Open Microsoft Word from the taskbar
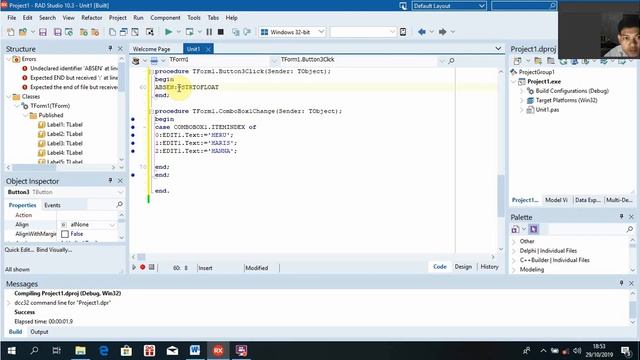Screen dimensions: 640x360 point(195,350)
